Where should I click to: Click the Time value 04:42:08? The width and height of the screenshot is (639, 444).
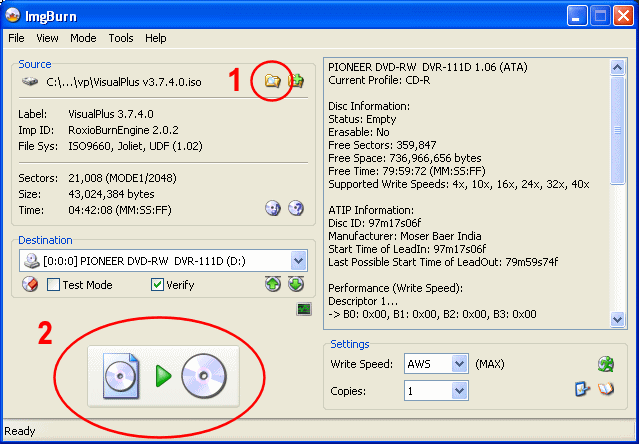pyautogui.click(x=120, y=210)
